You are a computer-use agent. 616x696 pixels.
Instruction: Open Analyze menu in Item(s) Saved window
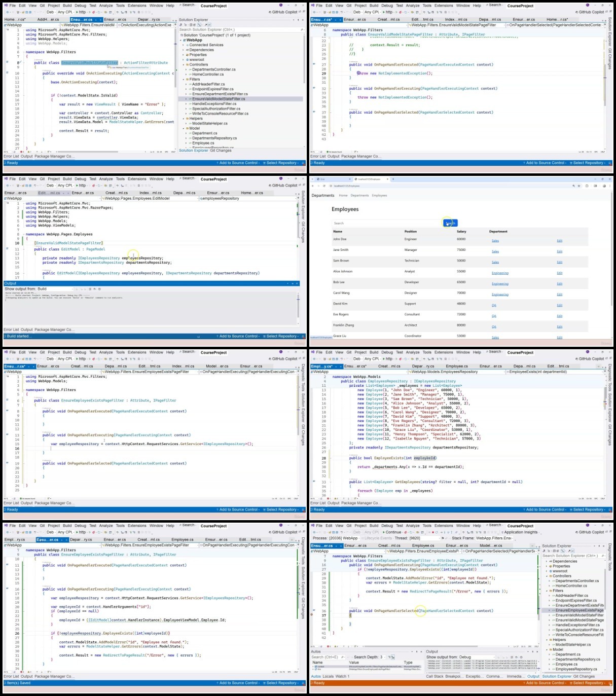point(106,526)
